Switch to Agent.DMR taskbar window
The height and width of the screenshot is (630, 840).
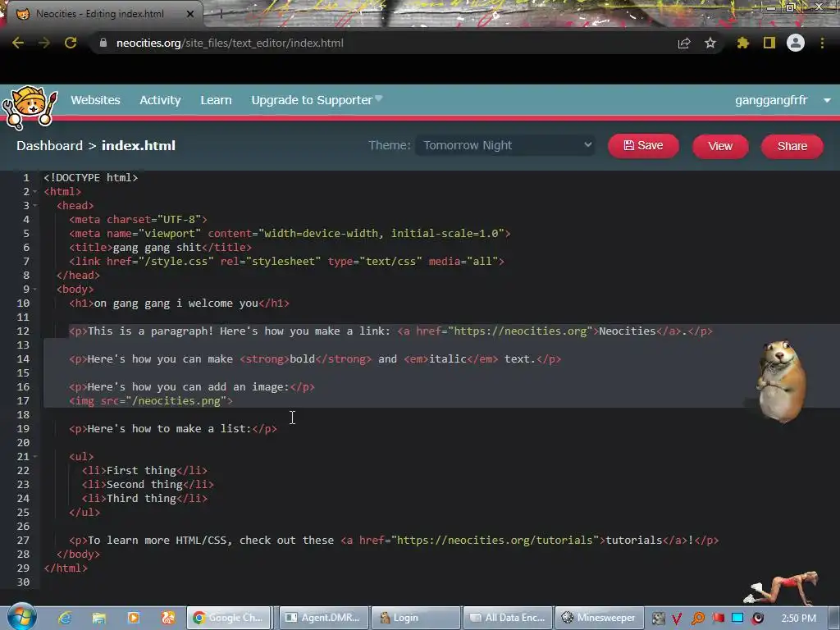coord(324,618)
